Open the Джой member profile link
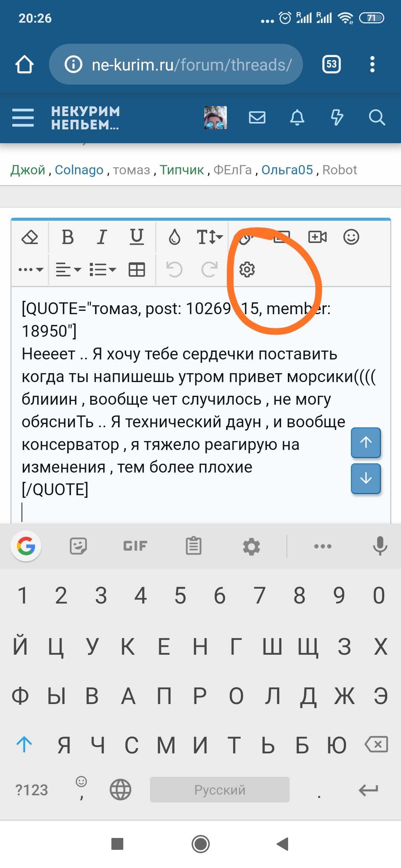401x868 pixels. (28, 170)
